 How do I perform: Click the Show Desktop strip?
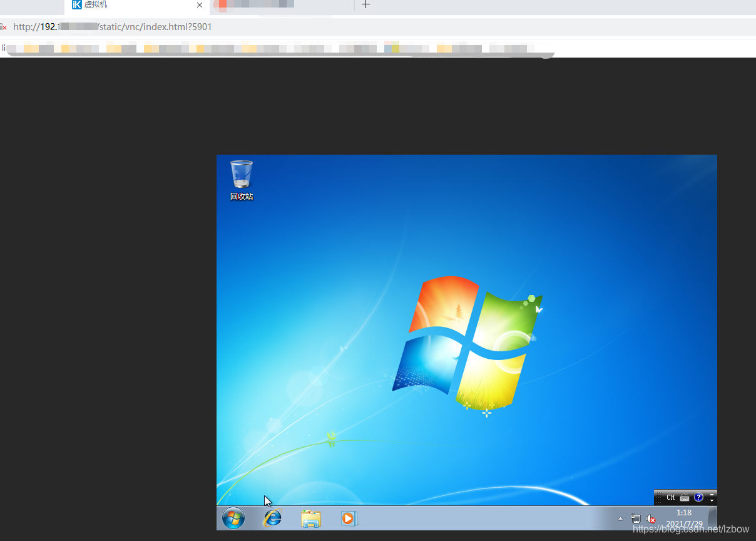tap(713, 518)
